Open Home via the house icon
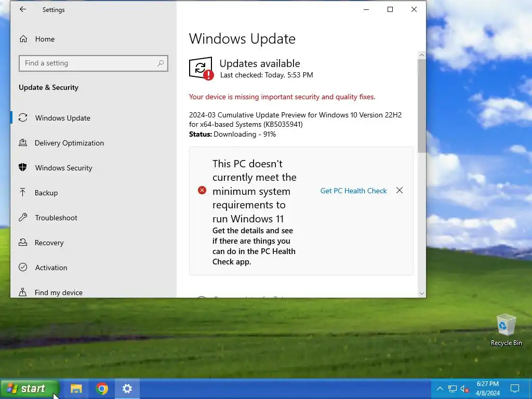Viewport: 532px width, 399px height. tap(23, 39)
